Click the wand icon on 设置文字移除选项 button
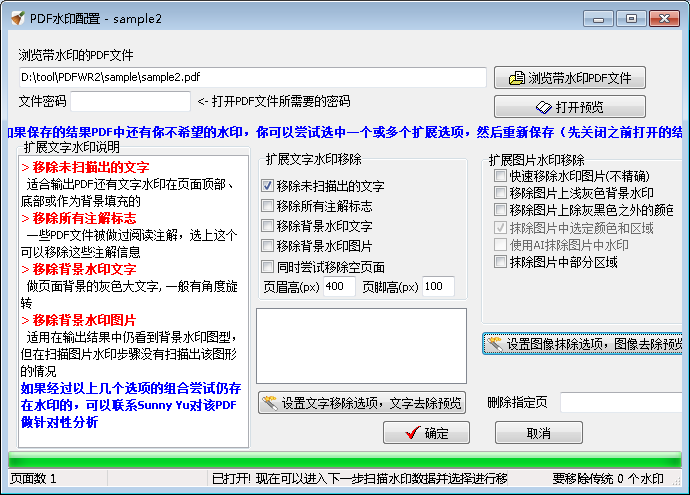This screenshot has height=495, width=690. pos(269,403)
